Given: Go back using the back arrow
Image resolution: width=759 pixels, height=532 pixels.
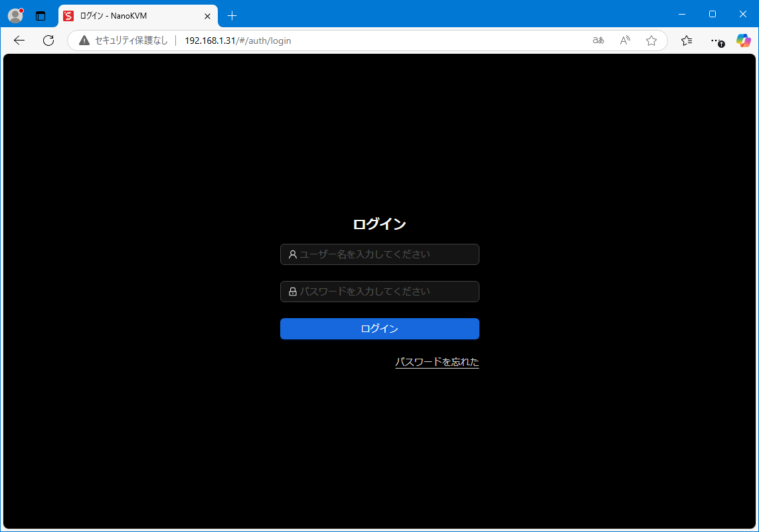Looking at the screenshot, I should point(19,41).
